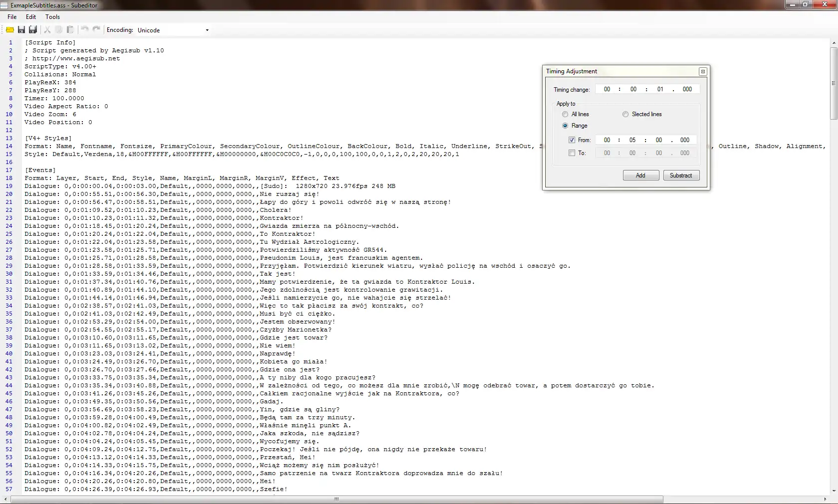Click the dialogue line 'Gadaj.'
This screenshot has width=838, height=504.
tap(154, 402)
